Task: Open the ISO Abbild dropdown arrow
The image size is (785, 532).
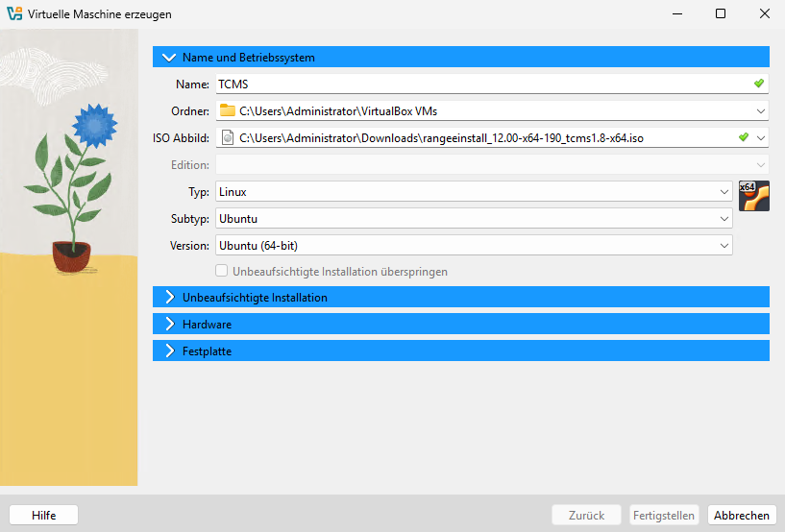Action: (760, 137)
